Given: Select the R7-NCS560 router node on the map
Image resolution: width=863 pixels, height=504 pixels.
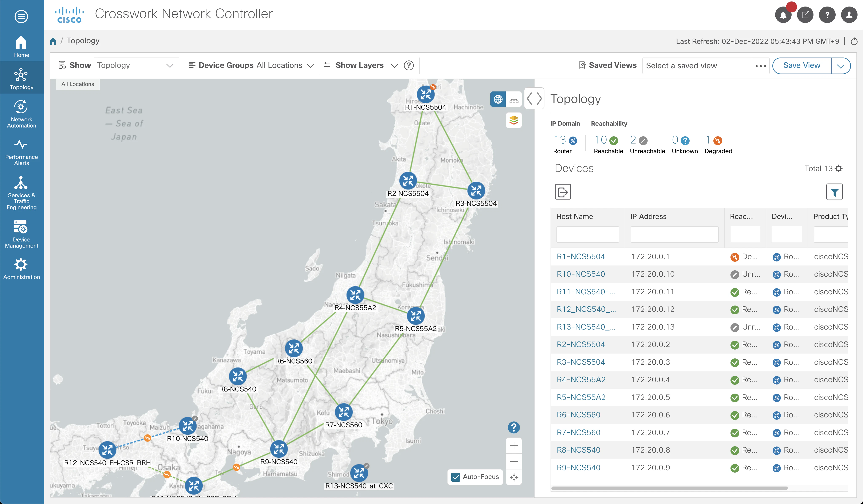Looking at the screenshot, I should click(343, 412).
